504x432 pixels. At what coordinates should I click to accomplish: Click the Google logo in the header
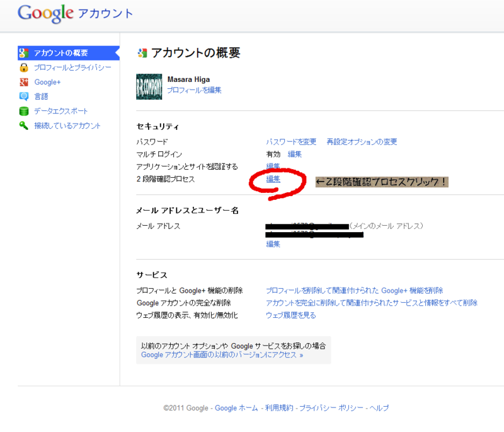point(45,13)
